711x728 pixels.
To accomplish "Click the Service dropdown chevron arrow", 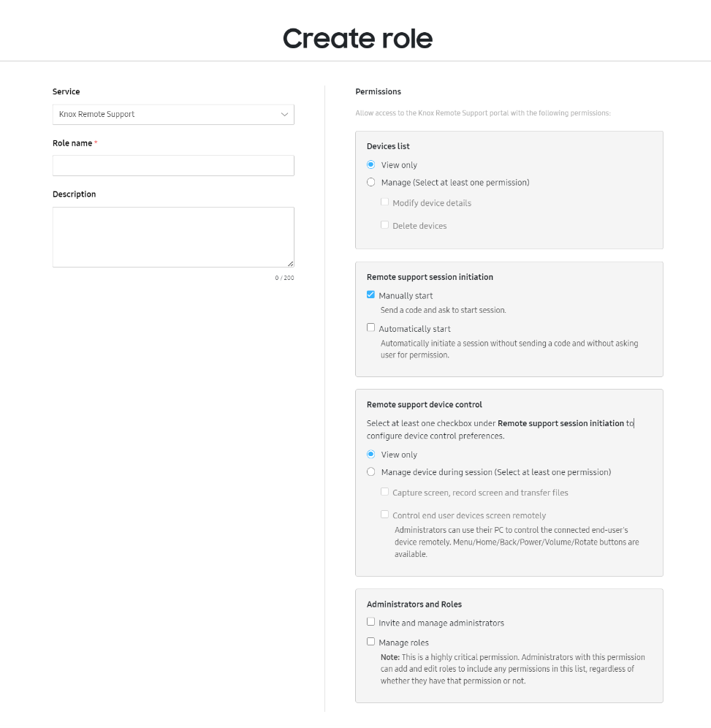I will (285, 115).
